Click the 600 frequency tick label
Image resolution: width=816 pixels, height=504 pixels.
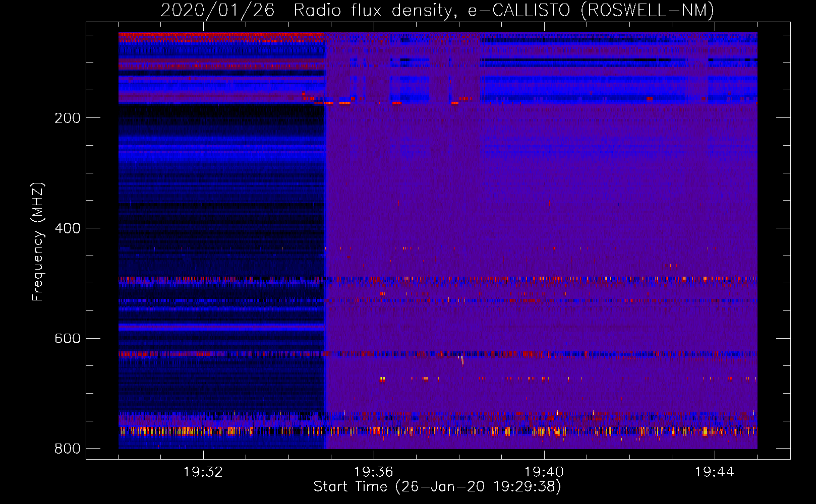[68, 338]
